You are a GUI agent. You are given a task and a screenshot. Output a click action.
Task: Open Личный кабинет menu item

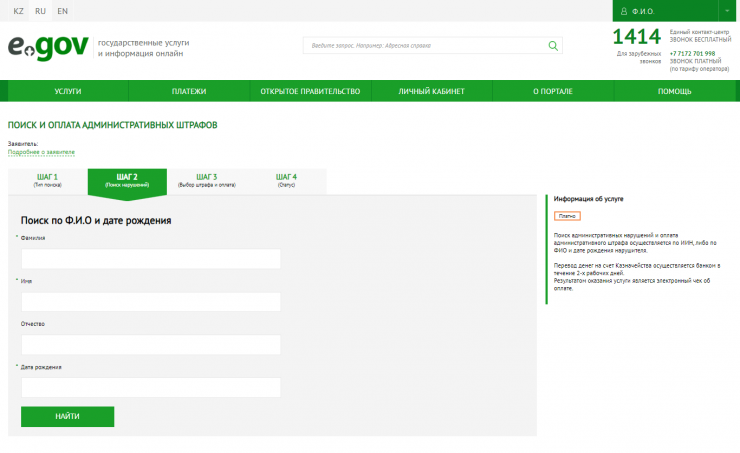(431, 91)
